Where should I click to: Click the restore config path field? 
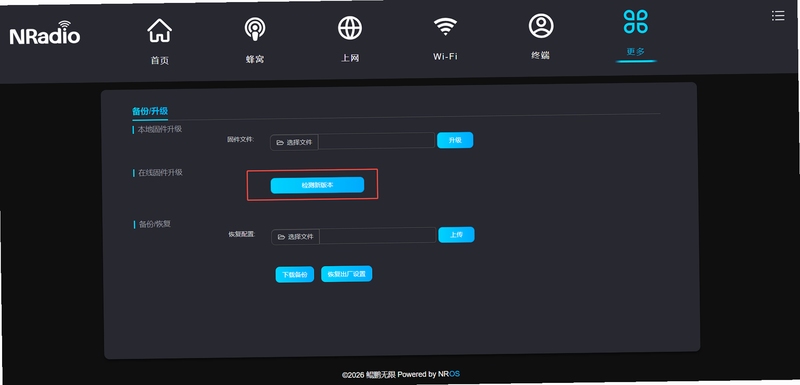[x=378, y=236]
